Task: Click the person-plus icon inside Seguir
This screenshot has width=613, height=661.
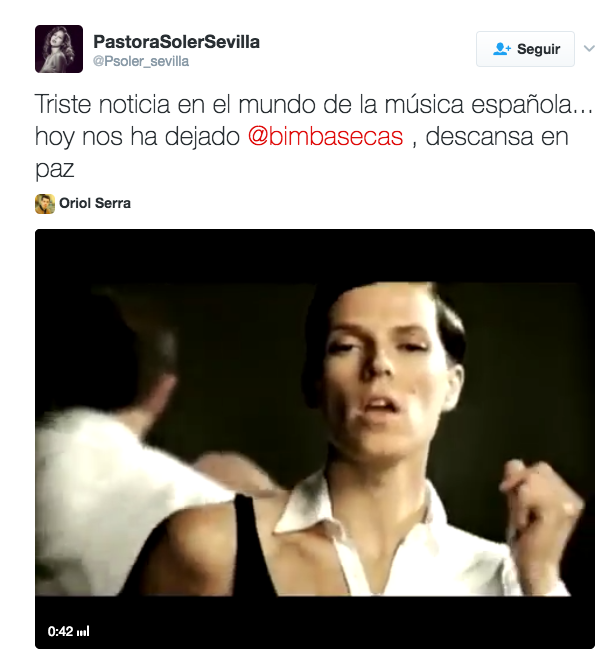Action: [502, 49]
